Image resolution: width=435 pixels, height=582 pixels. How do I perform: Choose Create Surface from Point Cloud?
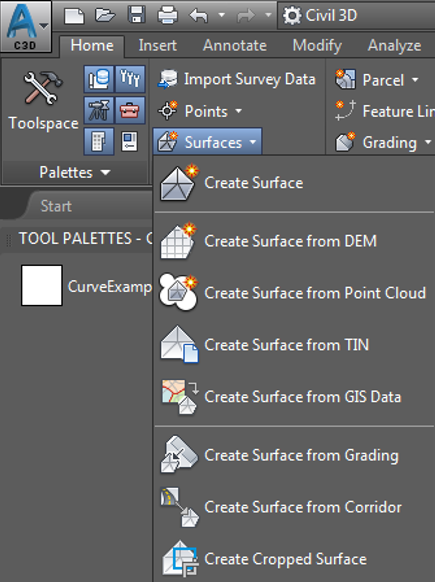coord(294,293)
